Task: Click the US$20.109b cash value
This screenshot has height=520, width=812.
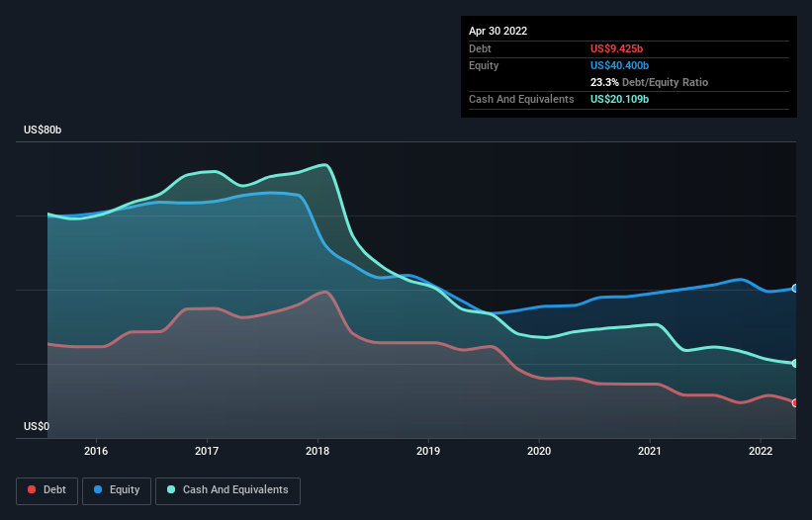Action: point(619,99)
